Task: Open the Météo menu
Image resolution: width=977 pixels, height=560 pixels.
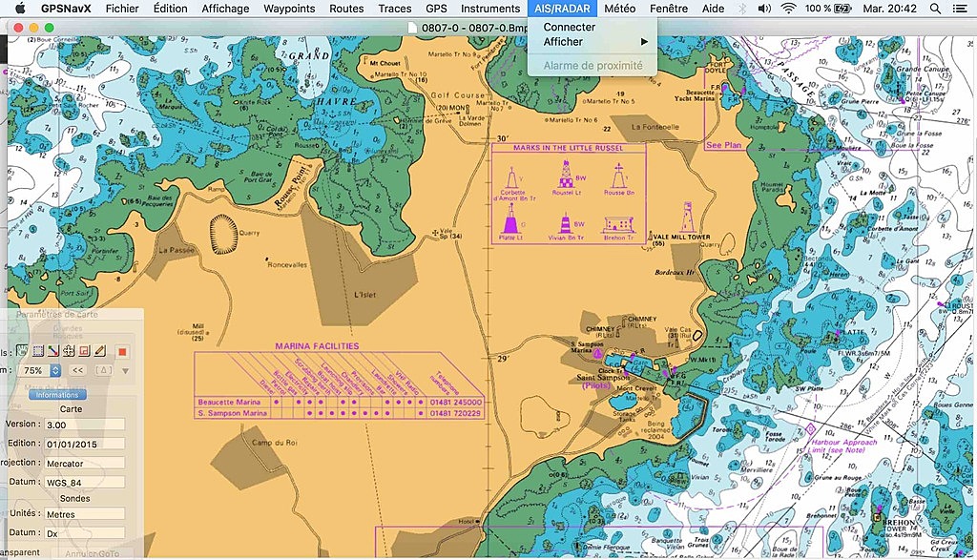Action: pyautogui.click(x=620, y=9)
